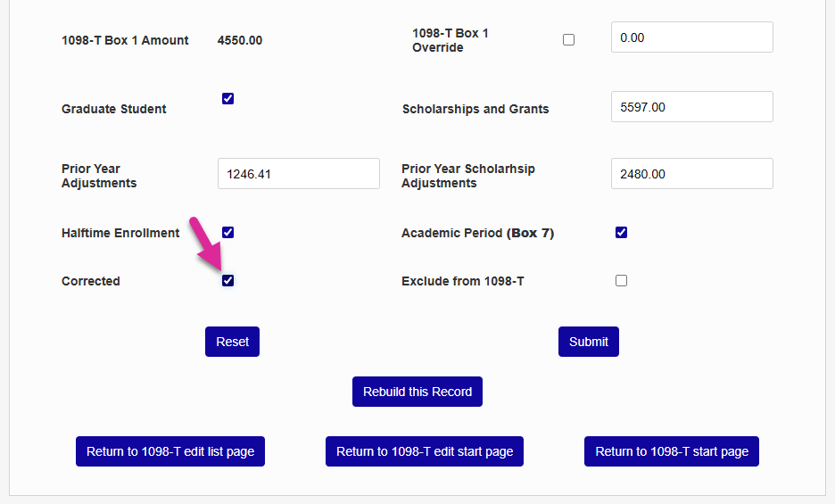Untick the Corrected checkbox
Screen dimensions: 835x504
228,281
